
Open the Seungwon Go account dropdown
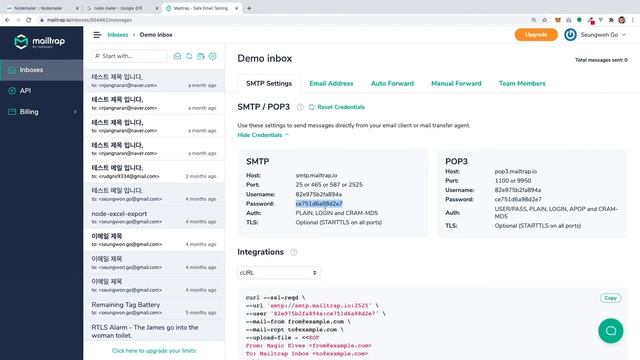coord(602,35)
